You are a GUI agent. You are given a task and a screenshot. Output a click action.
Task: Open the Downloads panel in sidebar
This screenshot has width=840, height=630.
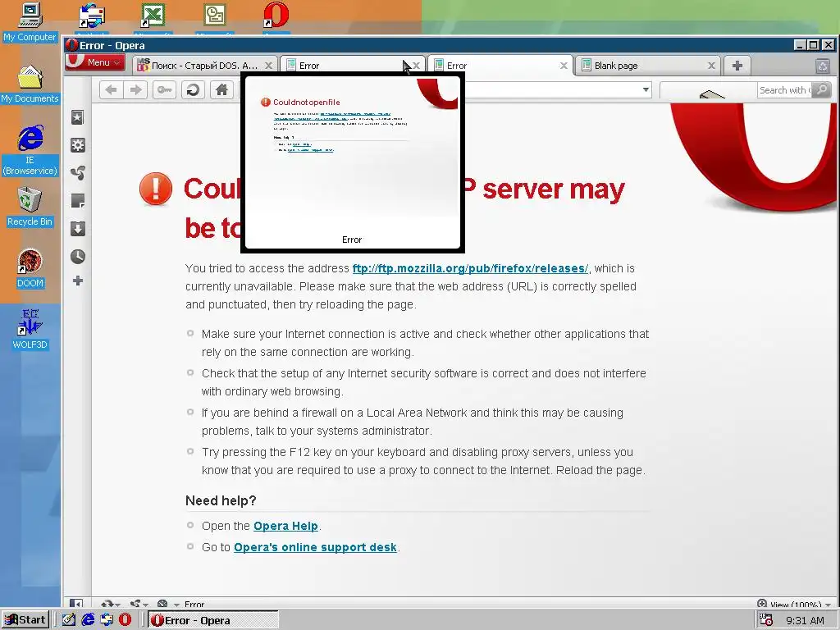tap(78, 229)
